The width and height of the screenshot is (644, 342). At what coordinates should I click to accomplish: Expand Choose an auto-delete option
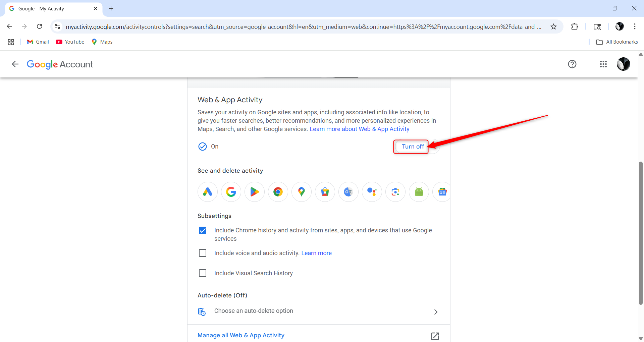(435, 312)
